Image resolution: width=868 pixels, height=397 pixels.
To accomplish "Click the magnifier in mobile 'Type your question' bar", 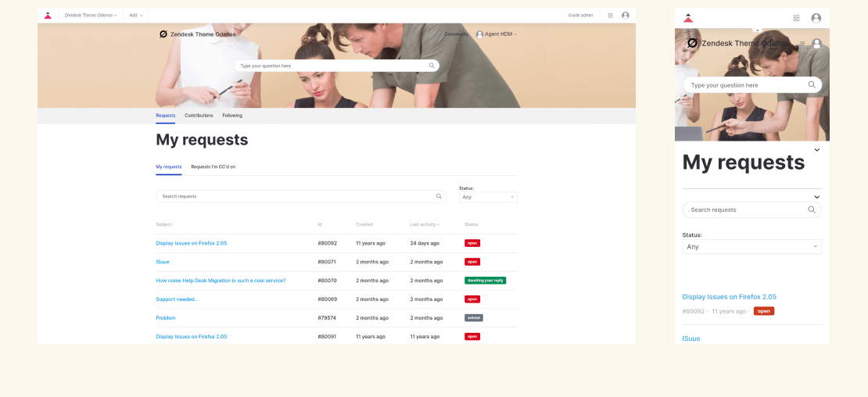I will click(x=812, y=84).
